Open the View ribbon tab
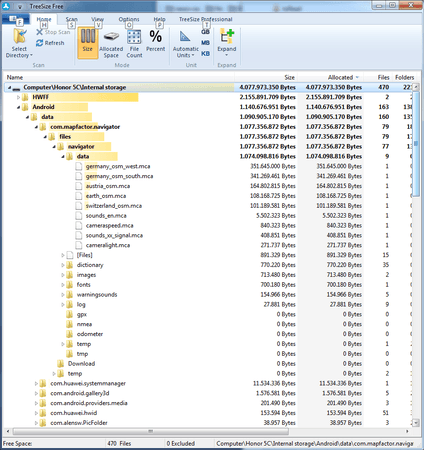This screenshot has height=450, width=424. [97, 19]
